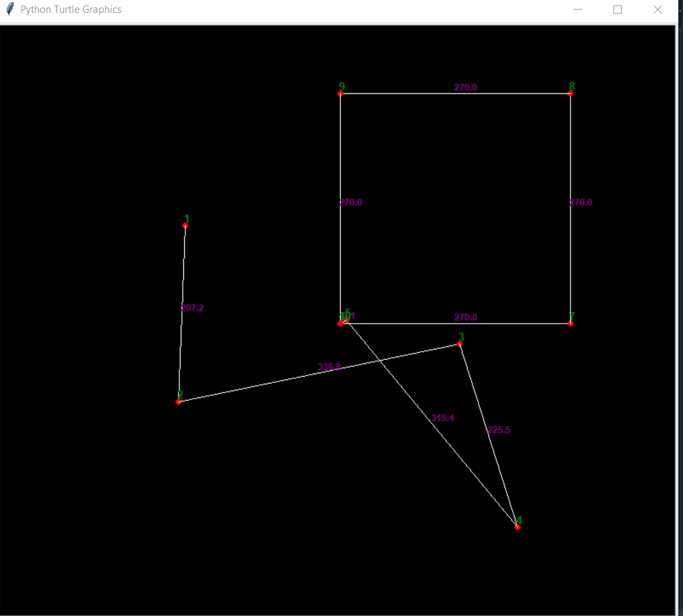Image resolution: width=683 pixels, height=616 pixels.
Task: Click the '336.9' distance label
Action: 329,367
